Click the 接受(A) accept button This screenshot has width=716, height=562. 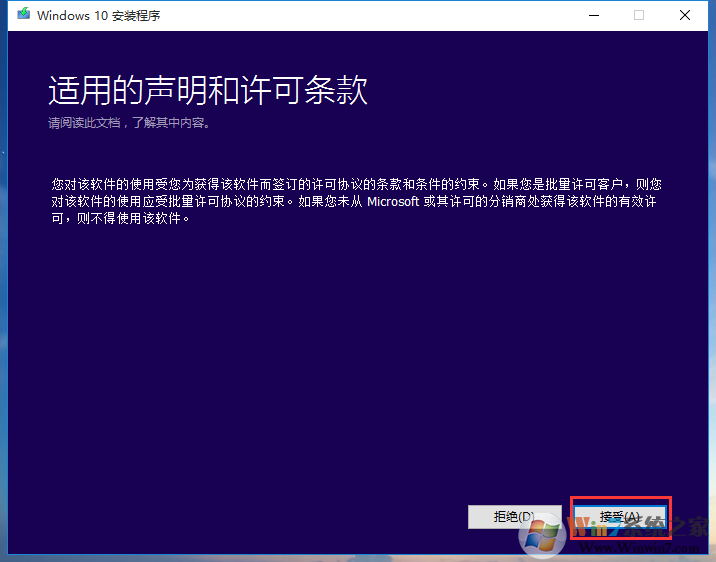[x=620, y=517]
